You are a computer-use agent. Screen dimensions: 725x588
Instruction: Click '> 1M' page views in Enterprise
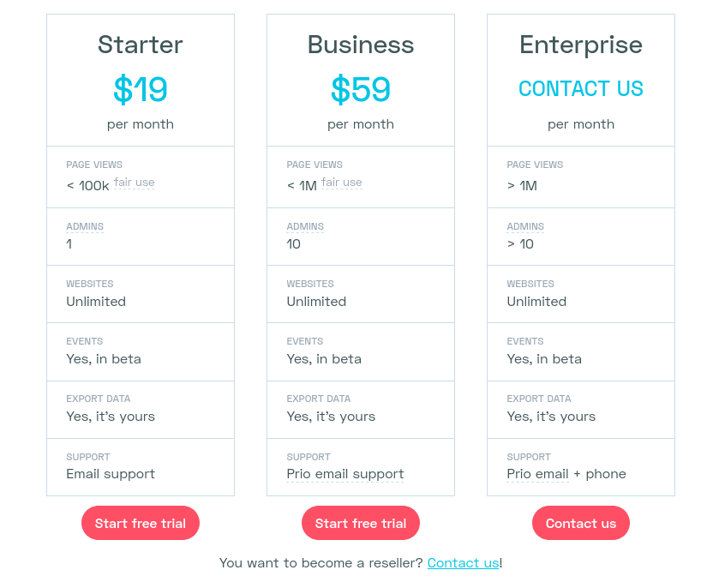coord(522,186)
